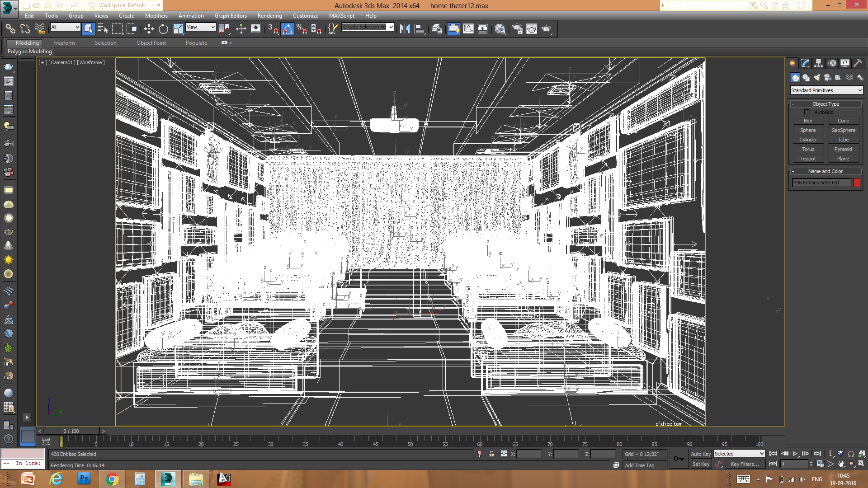The height and width of the screenshot is (488, 868).
Task: Open the Key Filters dialog
Action: (745, 464)
